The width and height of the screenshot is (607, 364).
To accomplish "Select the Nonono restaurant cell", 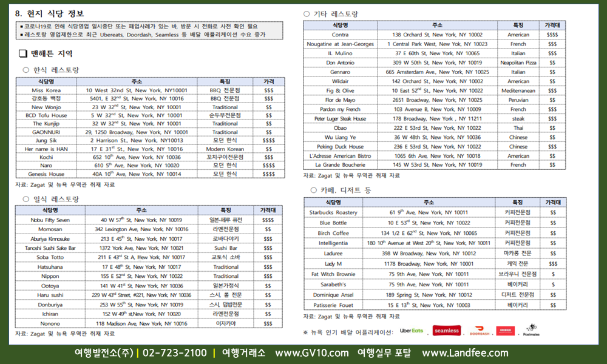I will [50, 323].
